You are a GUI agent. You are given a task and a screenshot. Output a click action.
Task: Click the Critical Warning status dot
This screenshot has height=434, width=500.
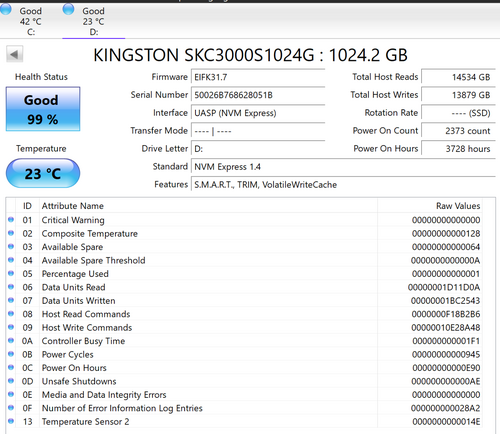11,220
